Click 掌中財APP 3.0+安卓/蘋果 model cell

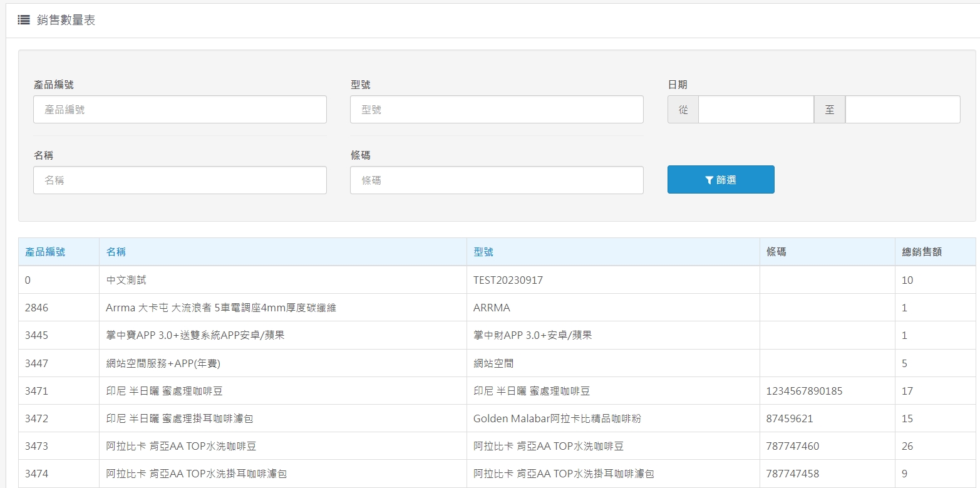click(533, 335)
